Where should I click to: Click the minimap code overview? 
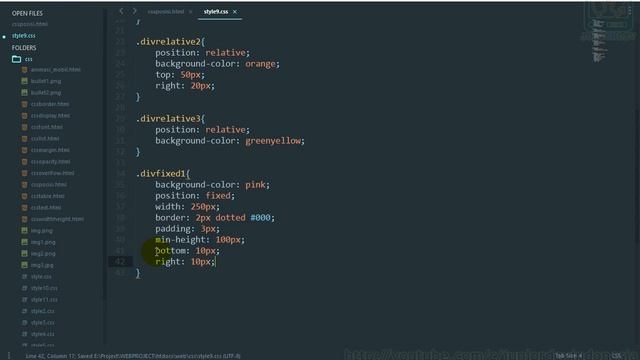[x=599, y=41]
